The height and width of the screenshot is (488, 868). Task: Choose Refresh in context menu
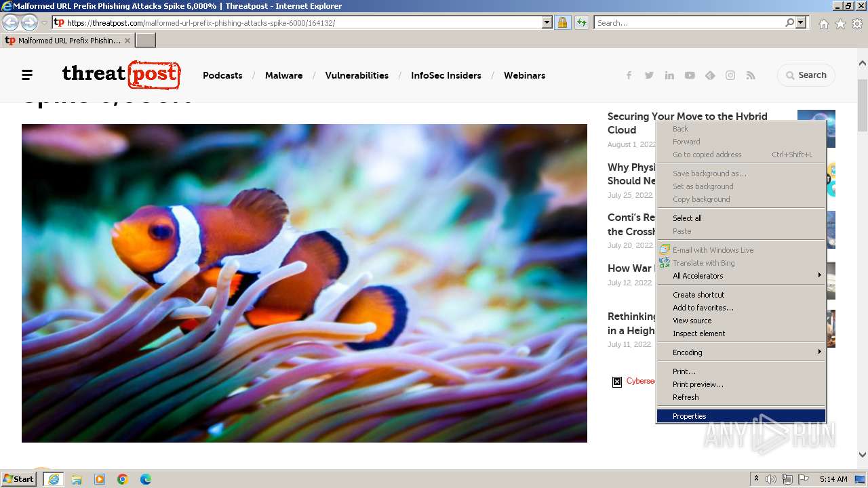(x=741, y=397)
